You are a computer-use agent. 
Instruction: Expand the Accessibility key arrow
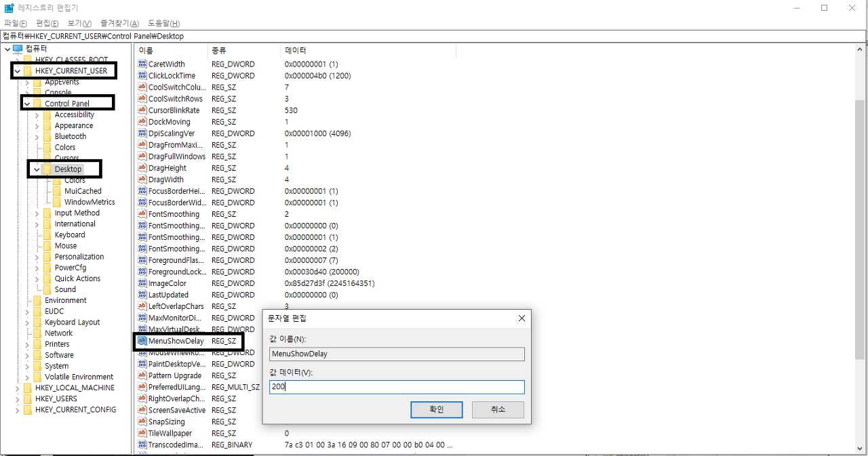[37, 115]
